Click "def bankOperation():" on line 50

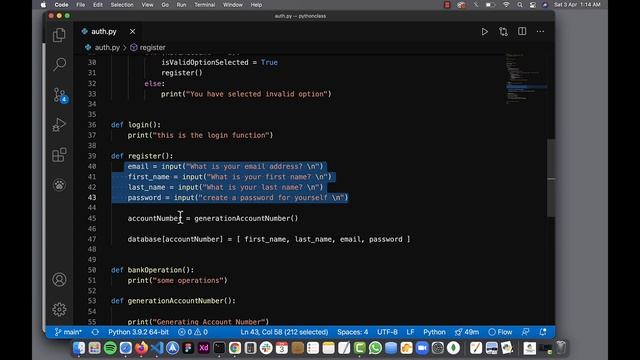click(x=153, y=270)
